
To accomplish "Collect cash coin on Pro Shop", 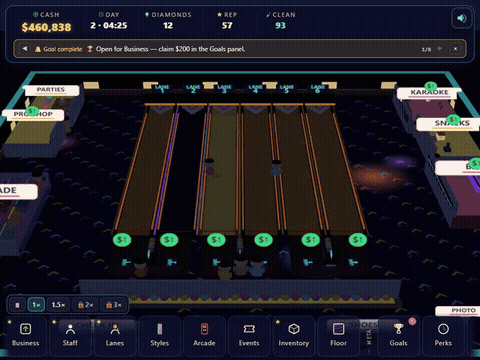I will (32, 110).
